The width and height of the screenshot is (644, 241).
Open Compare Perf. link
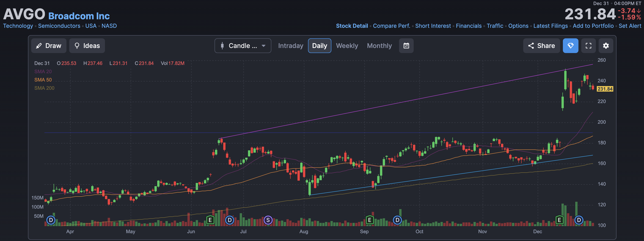click(x=391, y=26)
